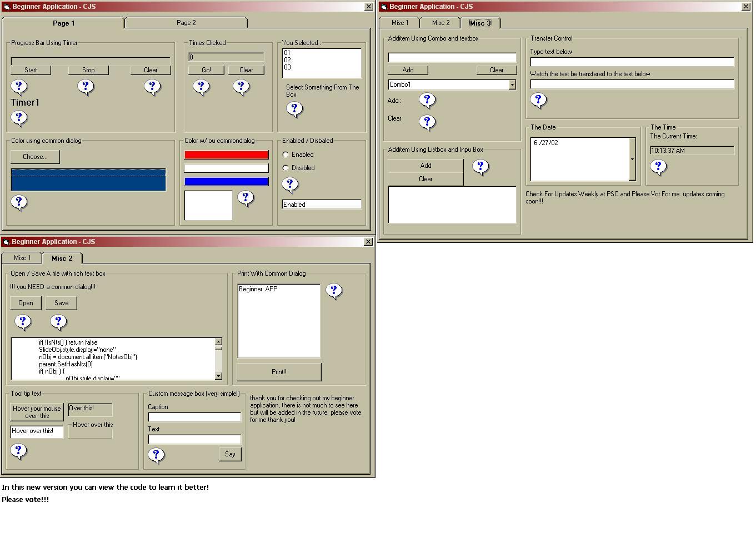Clear the progress bar using its Clear button

[x=151, y=70]
